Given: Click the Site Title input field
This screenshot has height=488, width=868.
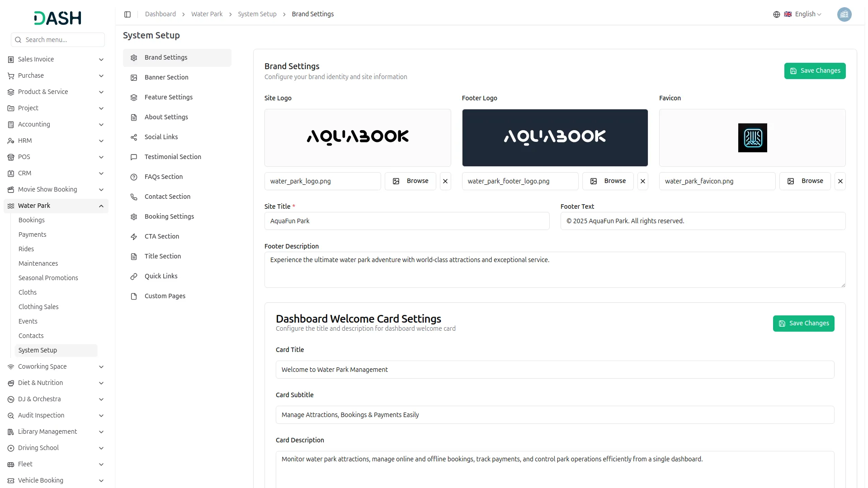Looking at the screenshot, I should (x=406, y=221).
